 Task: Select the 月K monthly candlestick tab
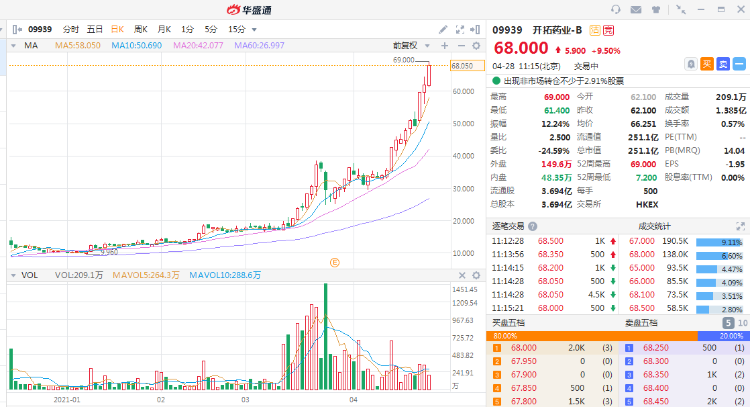click(164, 30)
